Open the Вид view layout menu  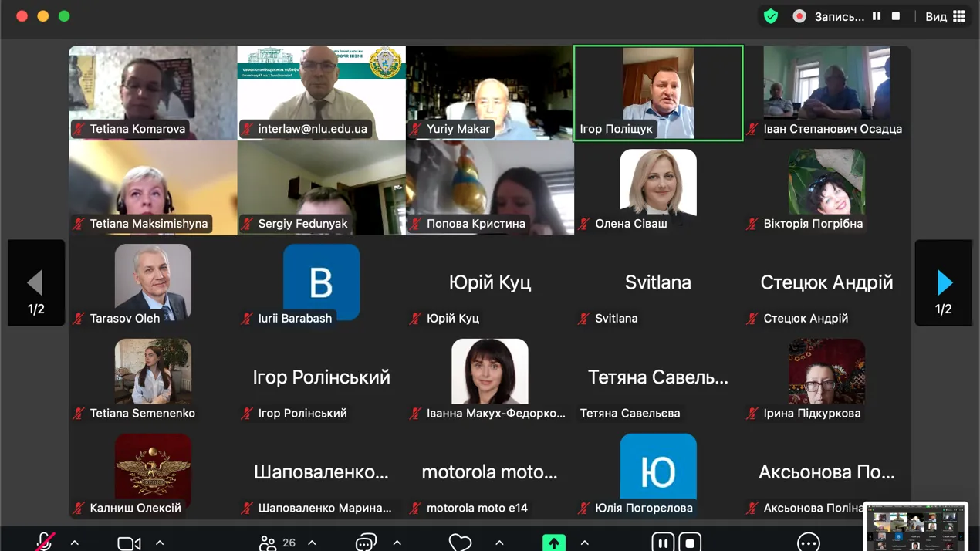(945, 16)
